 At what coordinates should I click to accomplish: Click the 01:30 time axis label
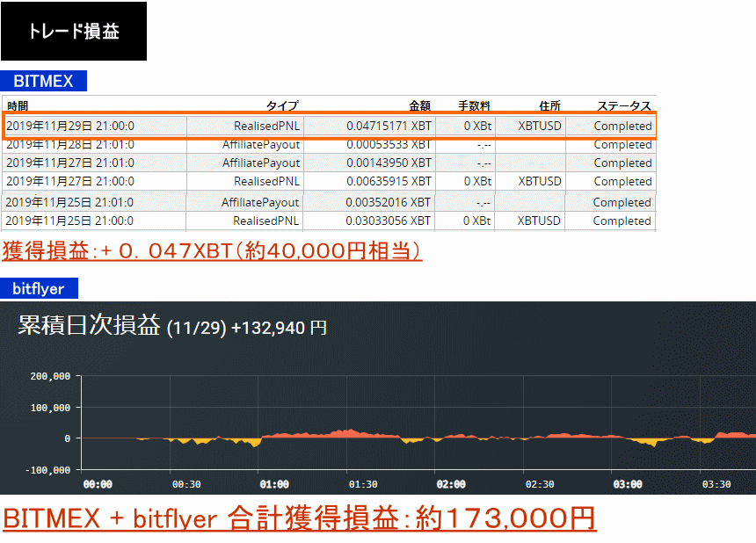(x=363, y=484)
